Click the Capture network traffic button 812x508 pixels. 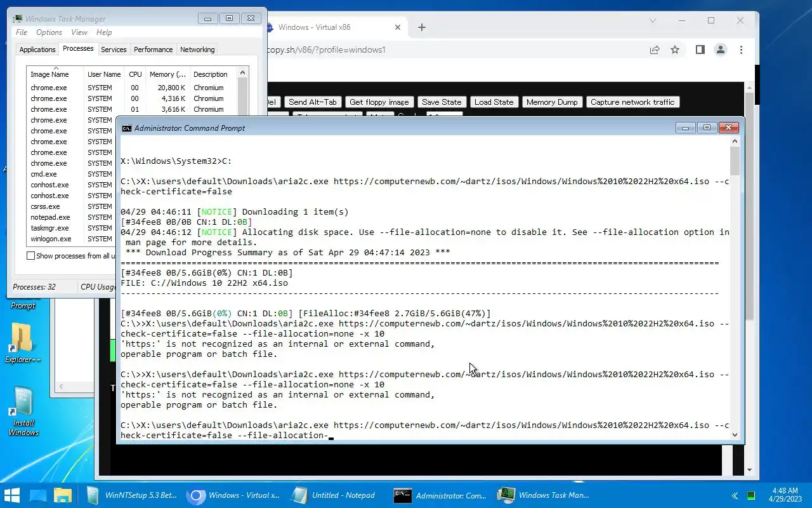[632, 102]
